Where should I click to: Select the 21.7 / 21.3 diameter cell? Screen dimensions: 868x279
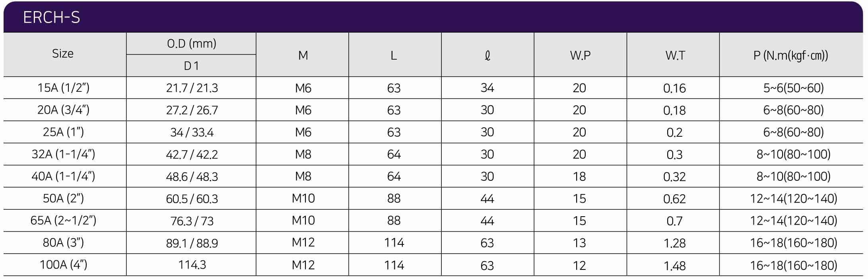point(192,88)
